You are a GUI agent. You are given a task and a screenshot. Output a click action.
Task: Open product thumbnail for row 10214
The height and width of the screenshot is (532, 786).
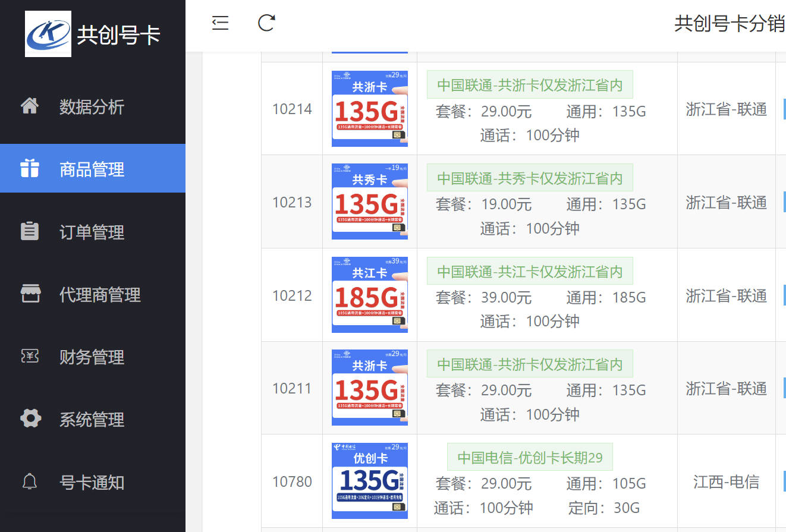pos(370,109)
